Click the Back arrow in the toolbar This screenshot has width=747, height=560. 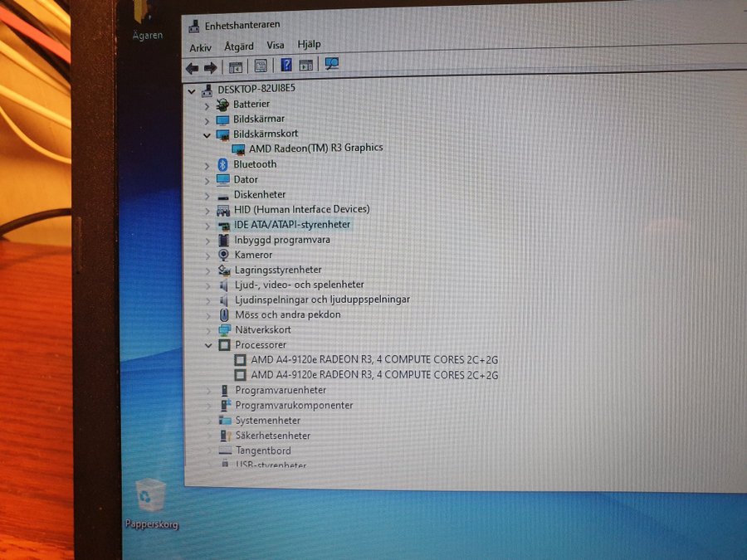pos(192,67)
